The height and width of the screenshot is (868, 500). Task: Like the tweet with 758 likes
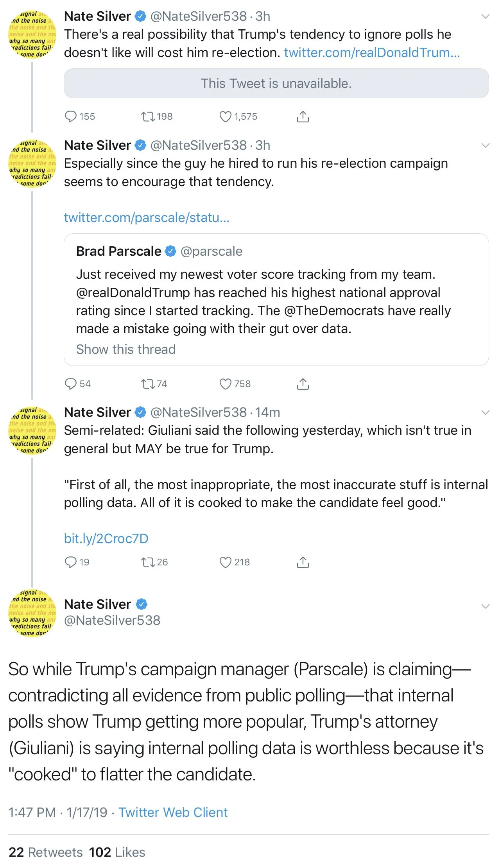[x=226, y=384]
